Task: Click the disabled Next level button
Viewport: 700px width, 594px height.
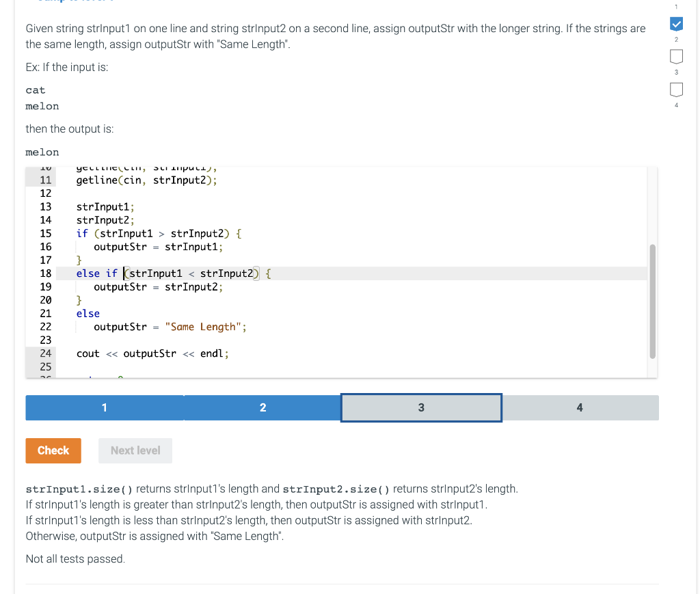Action: 135,450
